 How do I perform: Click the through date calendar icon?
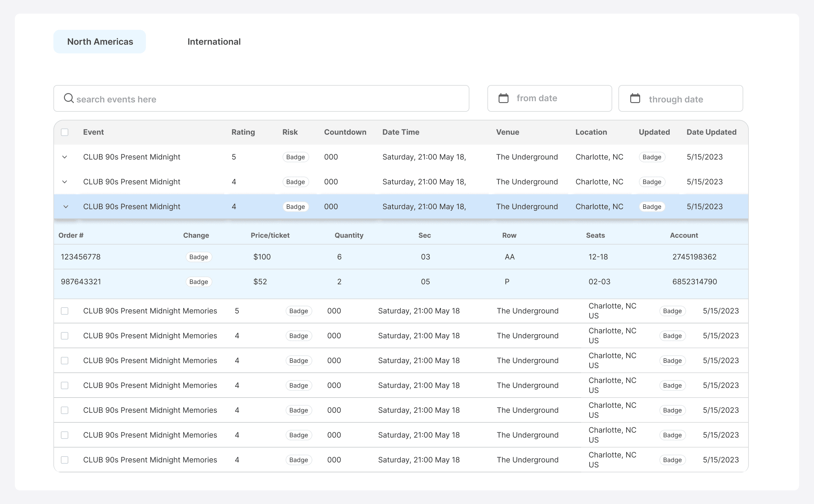[635, 98]
